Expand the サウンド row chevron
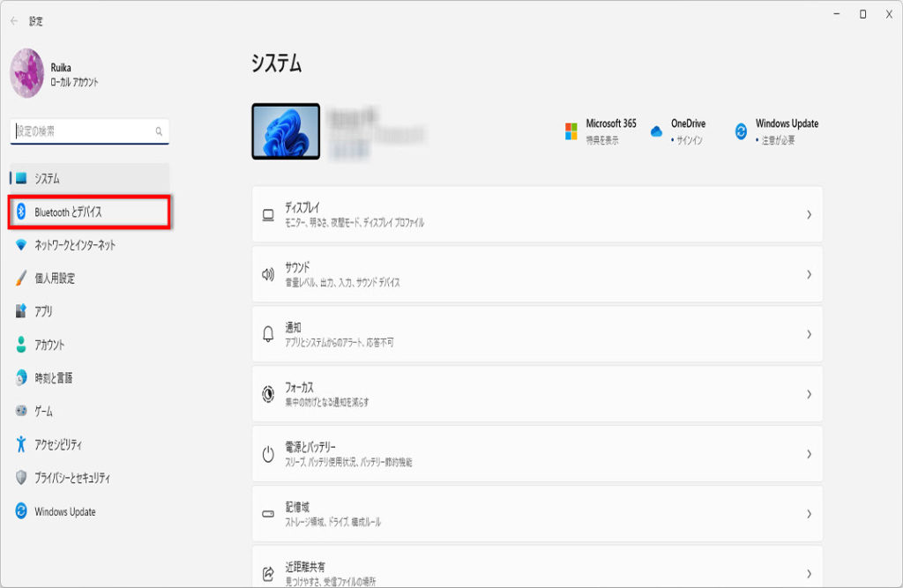The width and height of the screenshot is (903, 588). (x=808, y=274)
